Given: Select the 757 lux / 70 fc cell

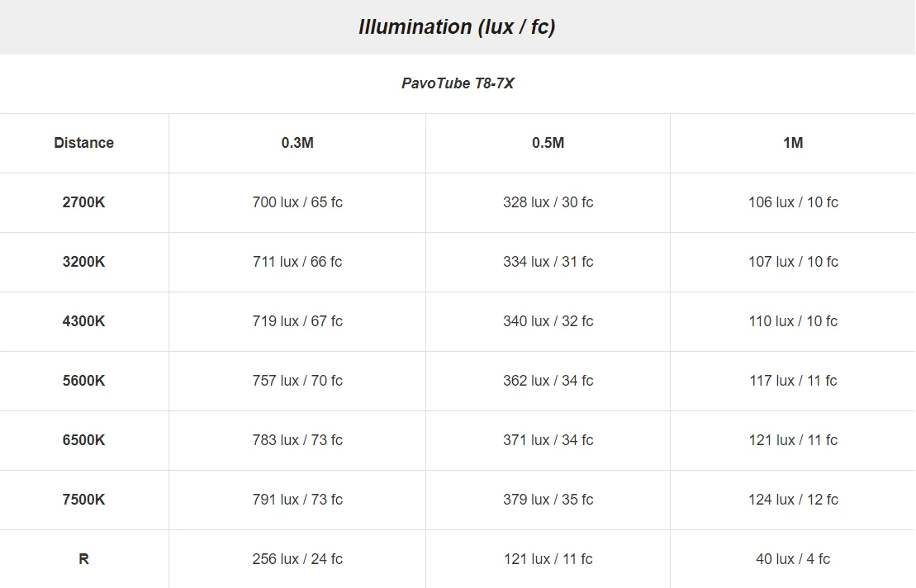Looking at the screenshot, I should click(x=297, y=381).
